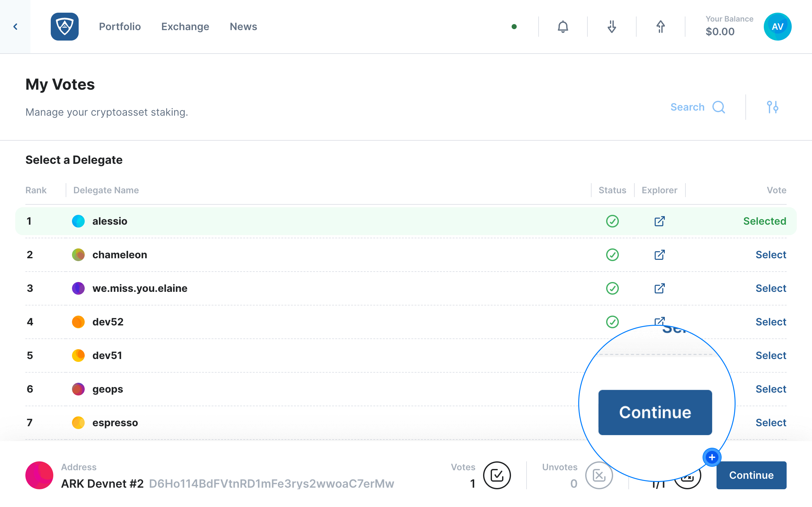
Task: Switch to the Exchange tab
Action: coord(185,27)
